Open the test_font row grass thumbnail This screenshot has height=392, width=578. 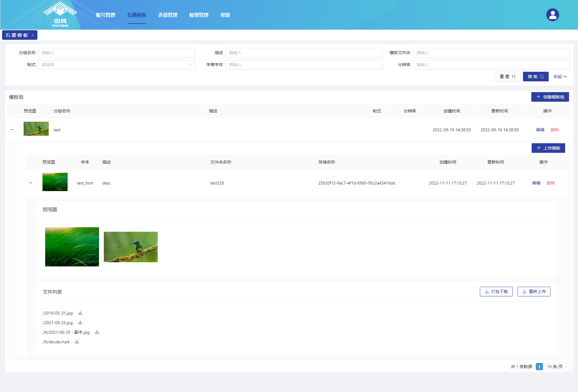[x=55, y=182]
